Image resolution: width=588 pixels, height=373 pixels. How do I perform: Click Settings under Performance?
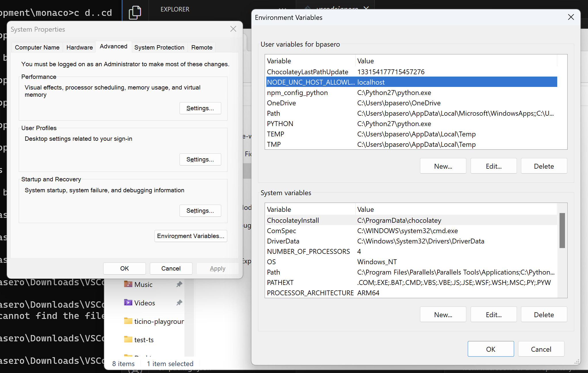pos(200,108)
